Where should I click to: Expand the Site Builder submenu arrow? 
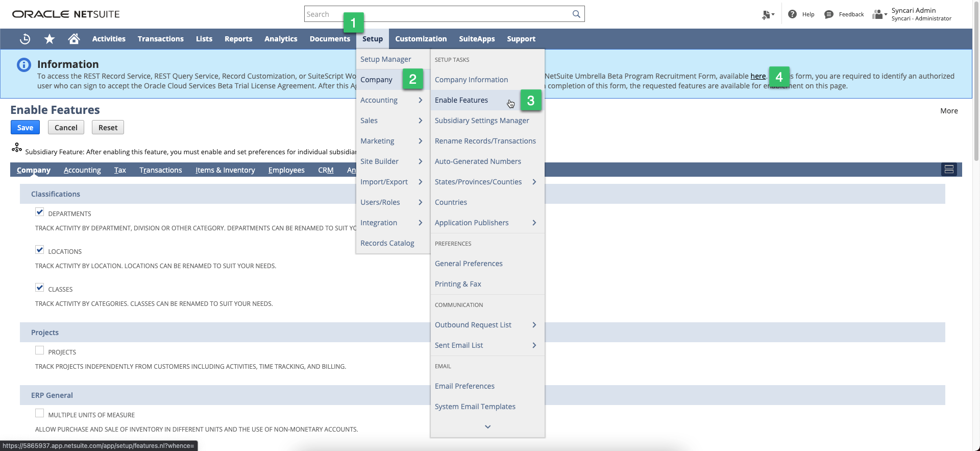click(x=421, y=161)
